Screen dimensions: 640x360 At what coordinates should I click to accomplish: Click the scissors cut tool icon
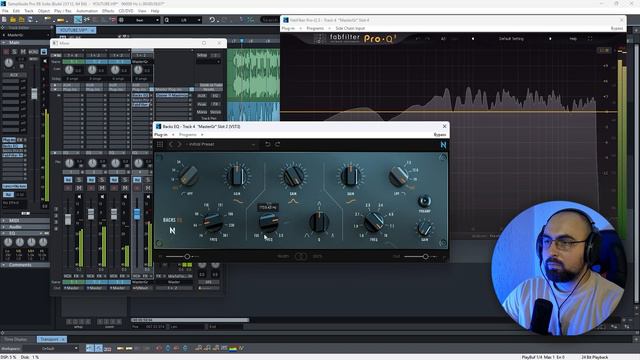[x=87, y=20]
